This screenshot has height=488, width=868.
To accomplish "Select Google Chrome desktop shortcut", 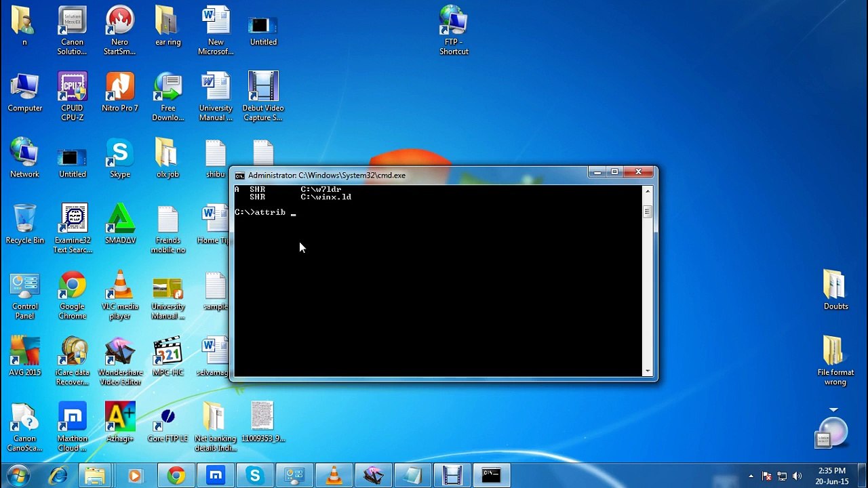I will (x=73, y=296).
